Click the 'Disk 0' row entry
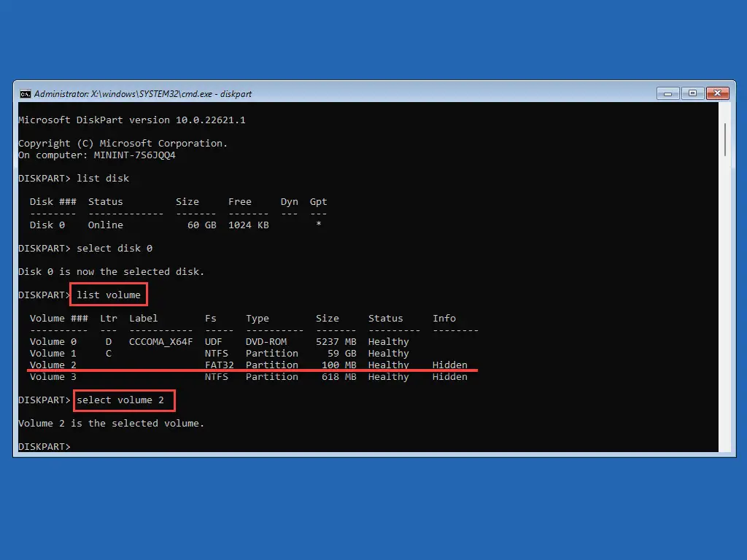The height and width of the screenshot is (560, 747). click(47, 225)
